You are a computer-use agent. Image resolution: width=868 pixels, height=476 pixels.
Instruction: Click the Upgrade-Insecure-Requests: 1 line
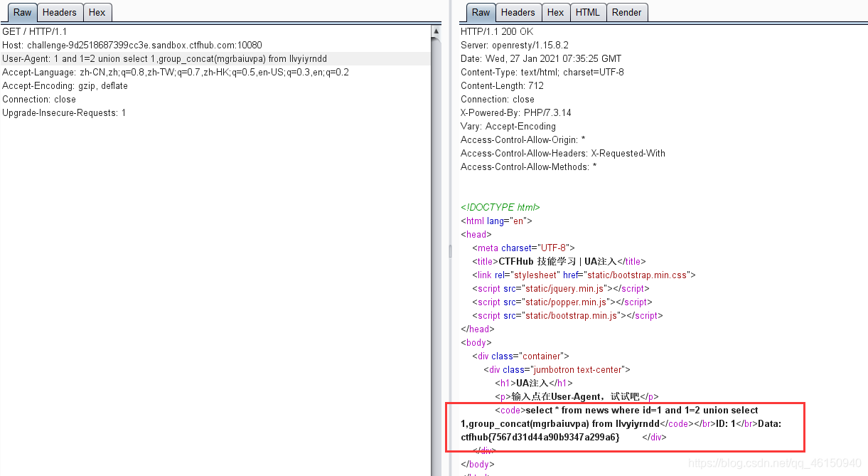pyautogui.click(x=64, y=112)
